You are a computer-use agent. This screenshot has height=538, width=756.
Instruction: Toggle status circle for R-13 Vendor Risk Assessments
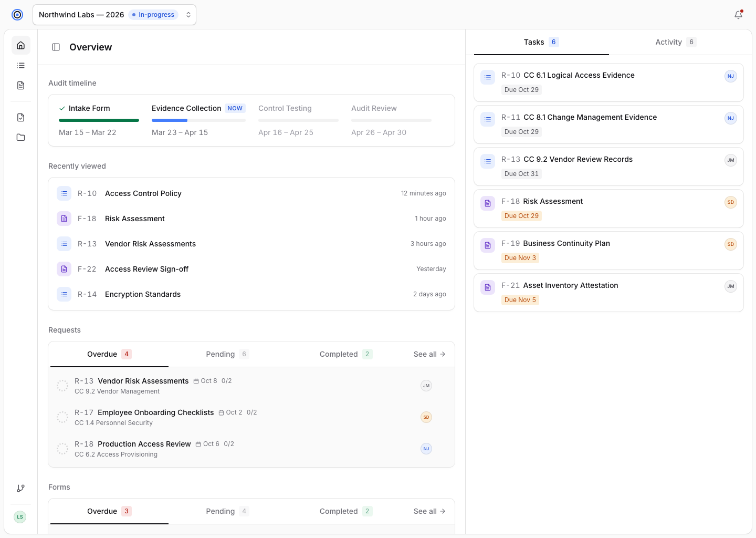(x=62, y=386)
